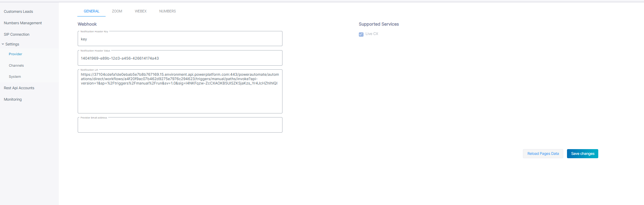Click the Provider Email address field
Image resolution: width=644 pixels, height=205 pixels.
(180, 125)
